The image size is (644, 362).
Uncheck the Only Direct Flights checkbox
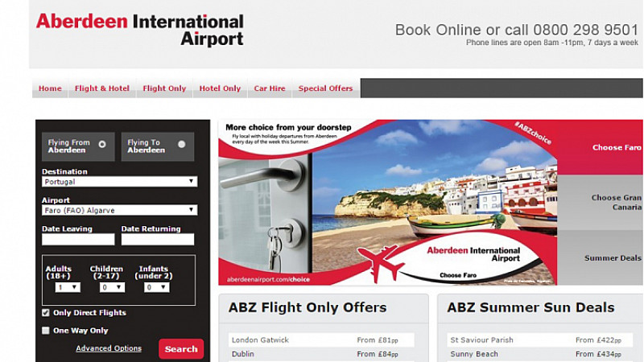pyautogui.click(x=46, y=313)
